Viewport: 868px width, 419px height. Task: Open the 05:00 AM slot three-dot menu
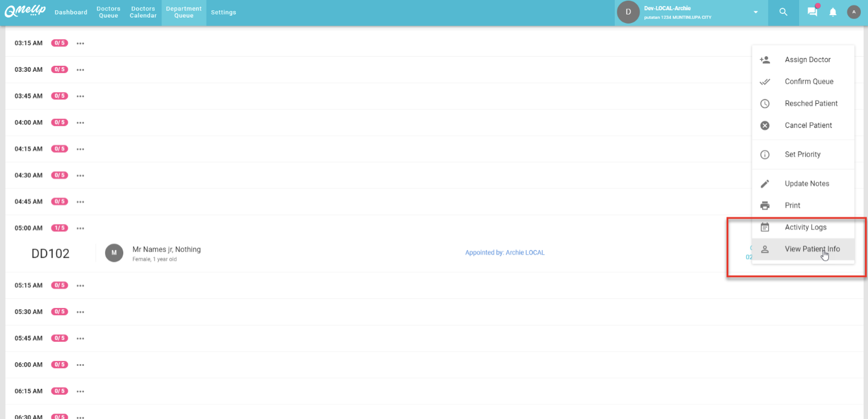pos(80,228)
